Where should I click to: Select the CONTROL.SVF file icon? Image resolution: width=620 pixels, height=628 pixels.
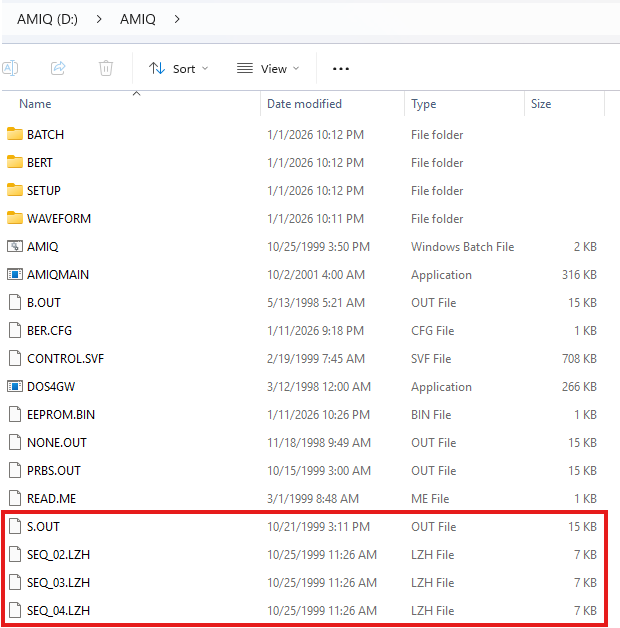pyautogui.click(x=15, y=358)
